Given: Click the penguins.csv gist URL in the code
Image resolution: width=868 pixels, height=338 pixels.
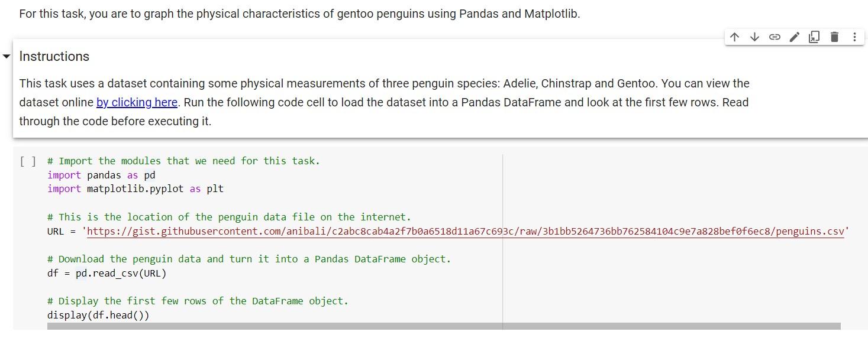Looking at the screenshot, I should click(x=465, y=231).
